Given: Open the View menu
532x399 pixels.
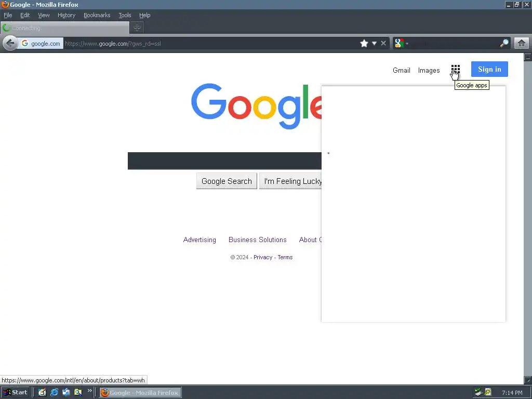Looking at the screenshot, I should tap(44, 15).
